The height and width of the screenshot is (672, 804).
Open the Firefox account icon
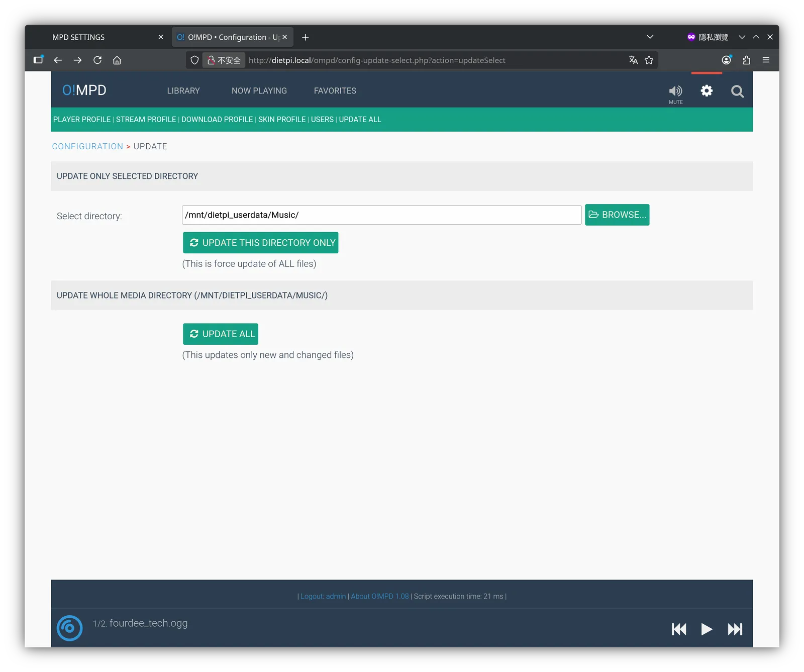(x=727, y=60)
